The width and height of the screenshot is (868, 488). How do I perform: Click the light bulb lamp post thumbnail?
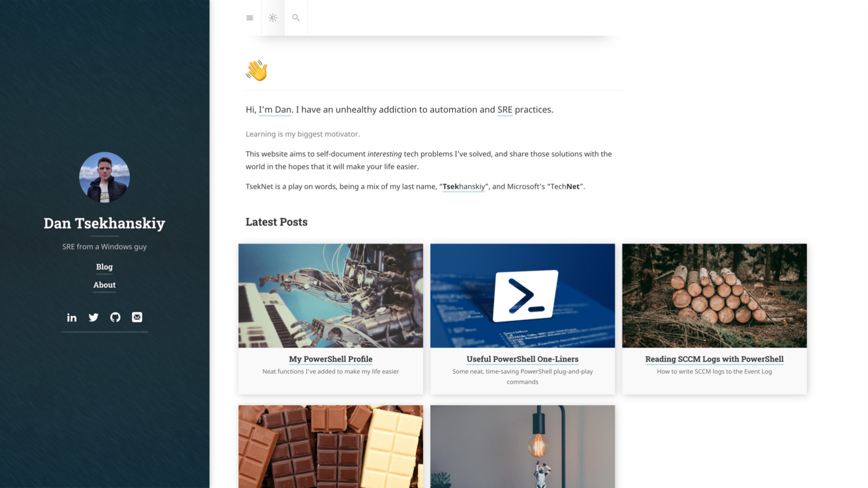[522, 446]
